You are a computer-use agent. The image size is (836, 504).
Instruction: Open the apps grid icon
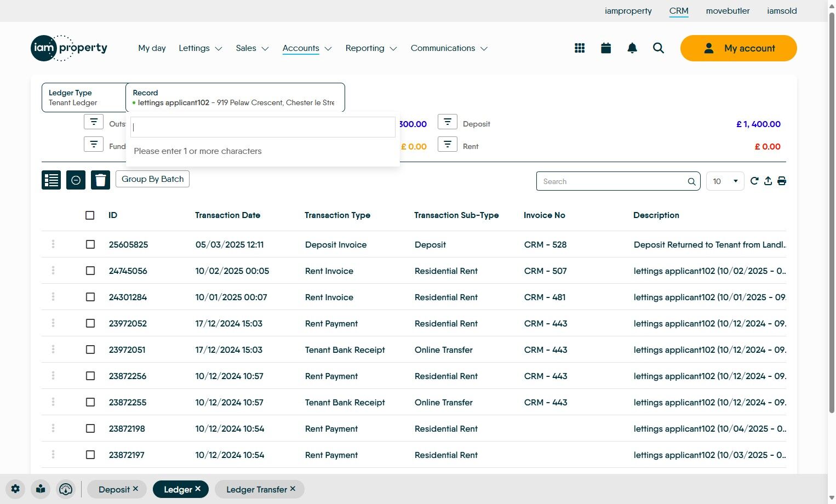[580, 48]
